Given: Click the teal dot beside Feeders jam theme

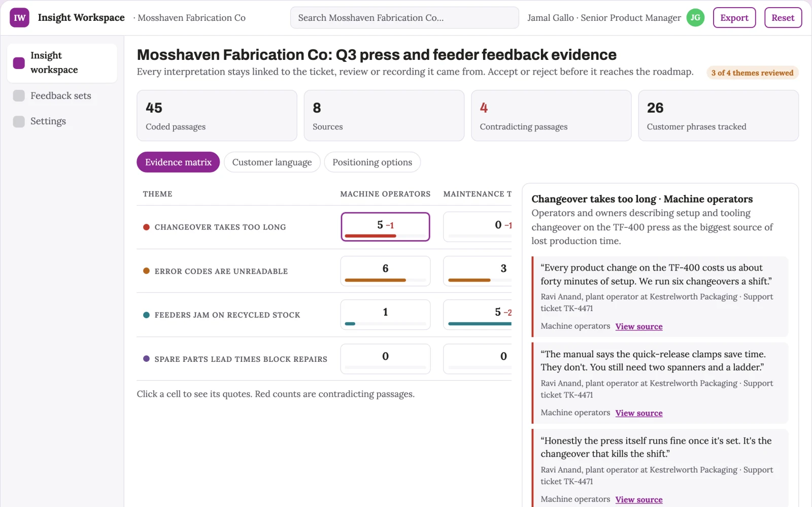Looking at the screenshot, I should coord(146,315).
